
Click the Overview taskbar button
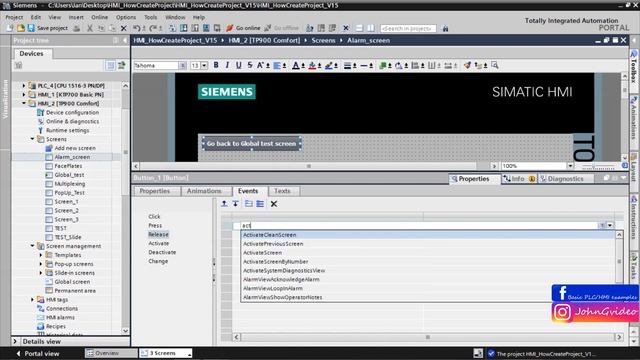(x=111, y=353)
